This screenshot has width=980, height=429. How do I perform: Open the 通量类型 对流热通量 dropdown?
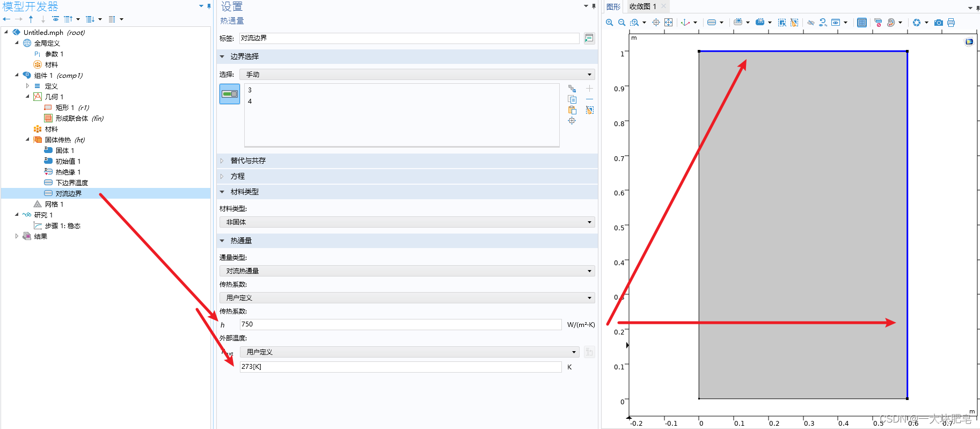[407, 271]
